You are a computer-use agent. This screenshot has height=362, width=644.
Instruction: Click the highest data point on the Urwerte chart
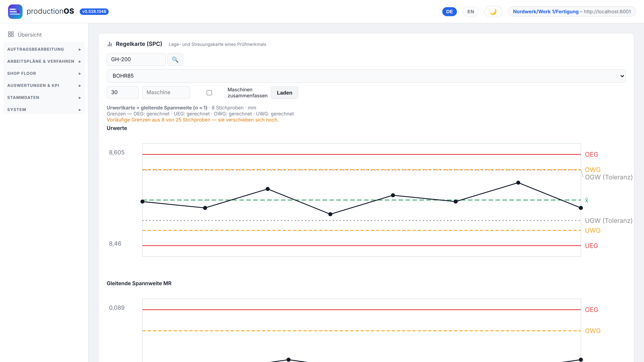pos(518,183)
